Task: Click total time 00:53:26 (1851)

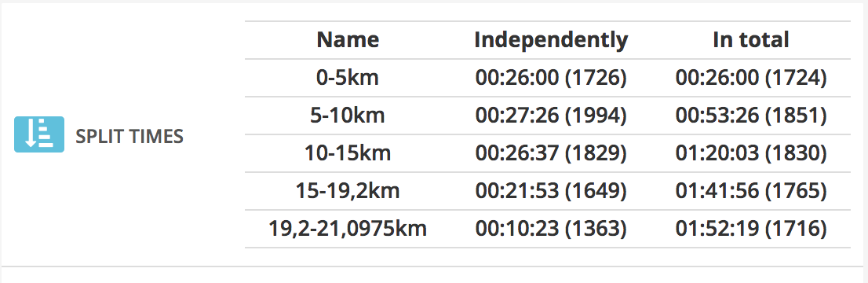Action: pyautogui.click(x=750, y=116)
